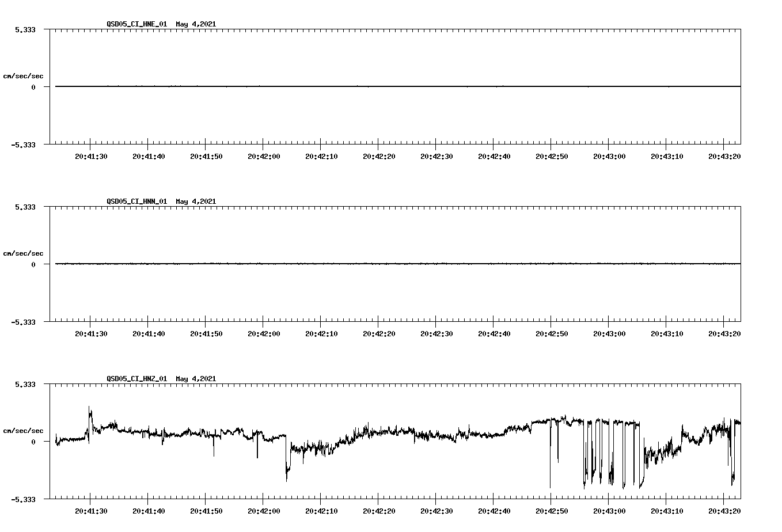Select the 20:41:40 label under middle plot
This screenshot has height=532, width=782.
[150, 332]
